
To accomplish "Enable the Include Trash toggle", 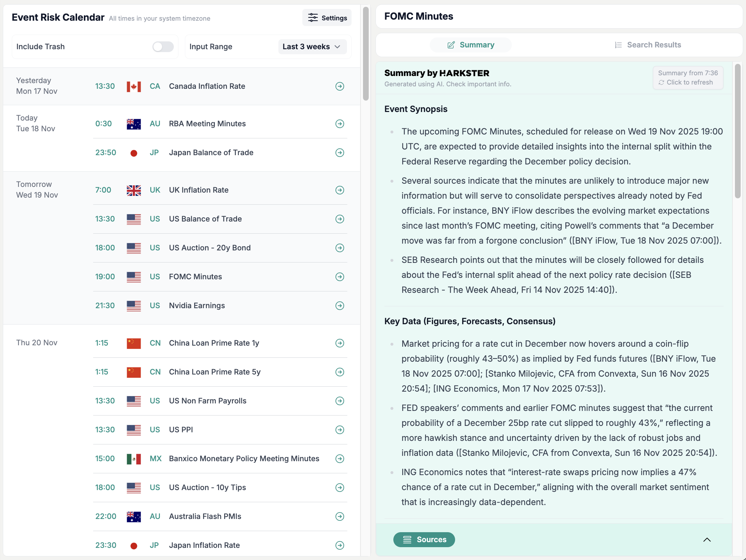I will coord(163,46).
